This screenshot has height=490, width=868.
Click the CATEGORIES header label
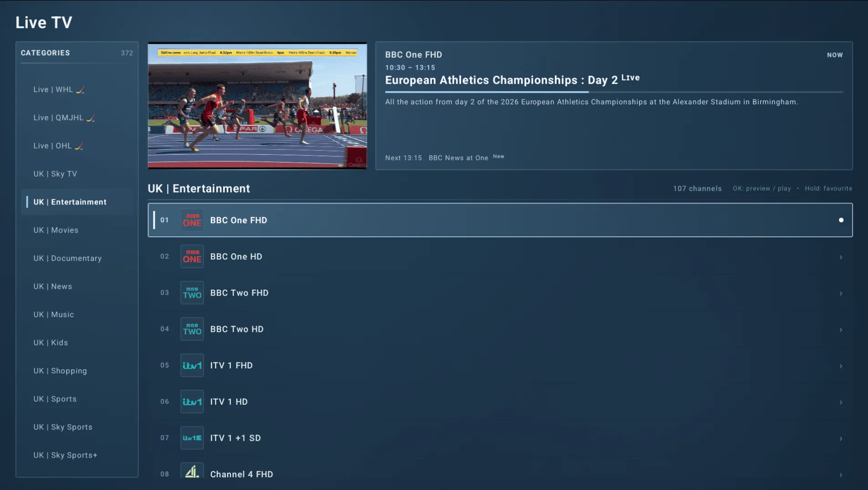tap(45, 53)
